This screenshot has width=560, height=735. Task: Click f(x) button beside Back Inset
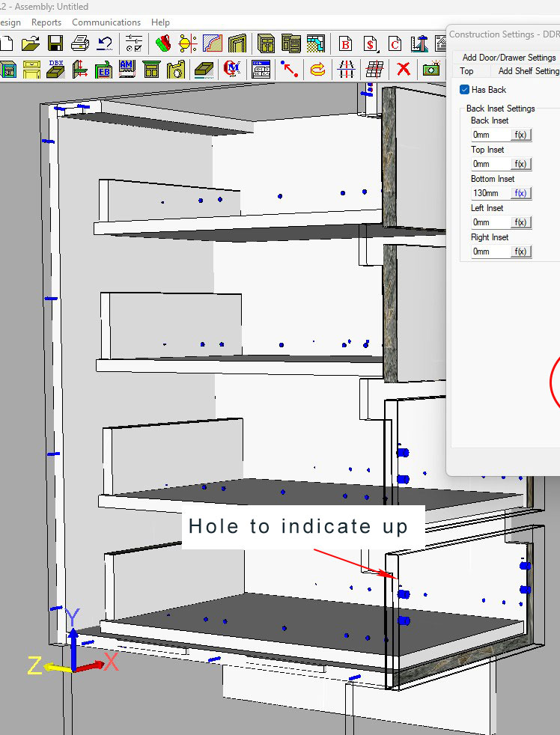(x=521, y=135)
